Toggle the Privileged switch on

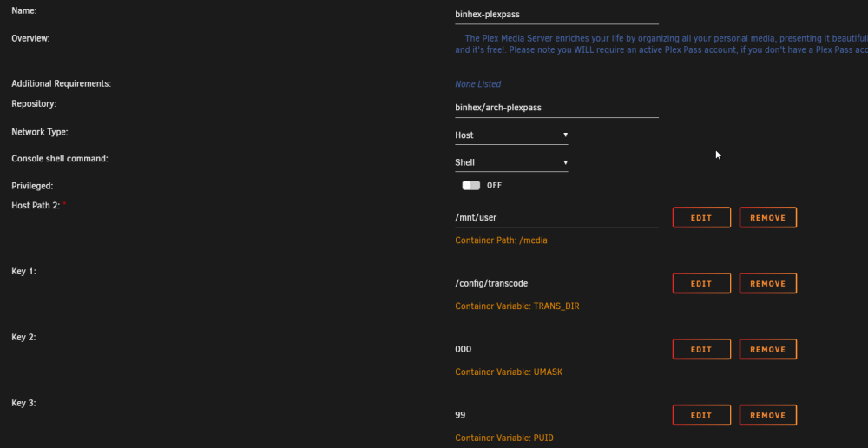(471, 186)
